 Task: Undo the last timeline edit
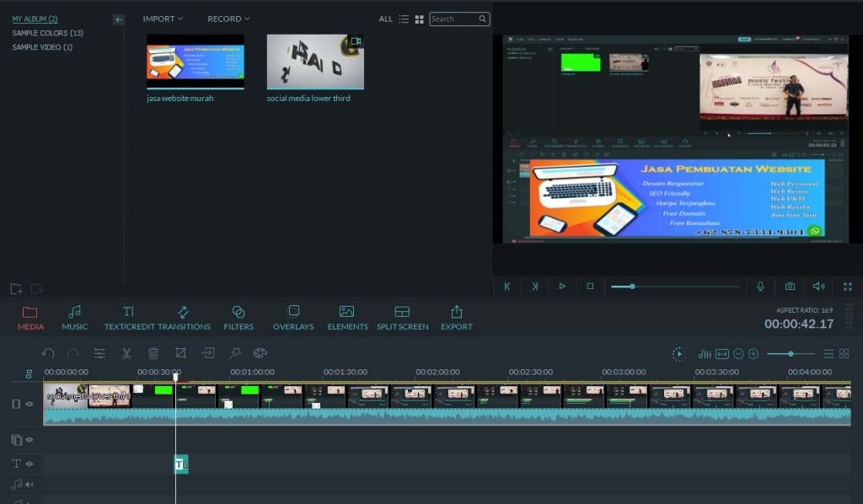click(x=48, y=353)
